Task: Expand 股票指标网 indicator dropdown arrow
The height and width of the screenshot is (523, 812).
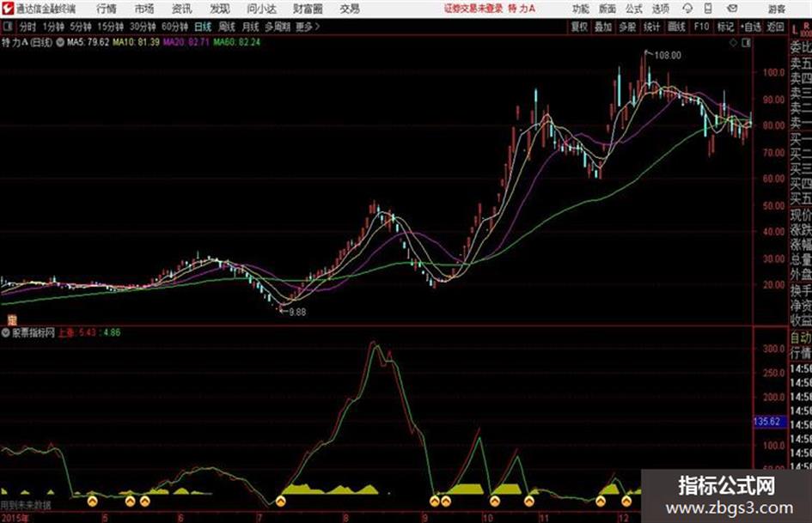Action: coord(6,333)
